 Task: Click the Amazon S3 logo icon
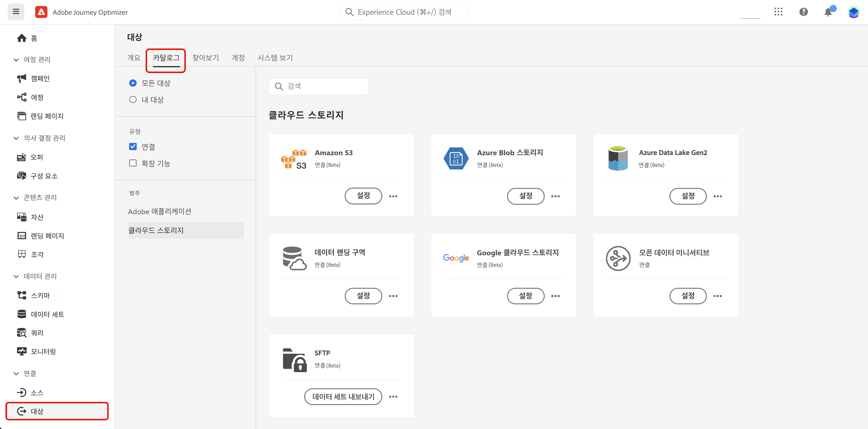pyautogui.click(x=294, y=159)
